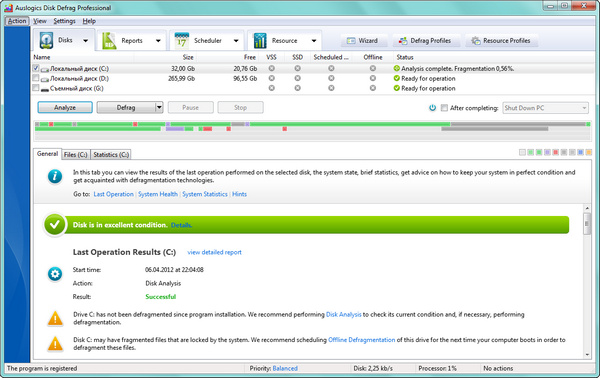Click the Stop button

coord(240,108)
